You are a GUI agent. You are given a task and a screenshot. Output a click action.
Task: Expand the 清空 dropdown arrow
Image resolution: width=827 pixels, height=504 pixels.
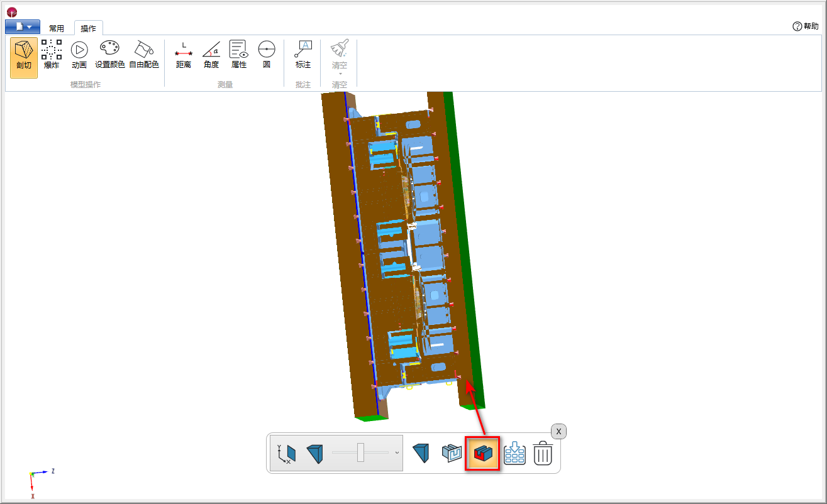coord(340,74)
